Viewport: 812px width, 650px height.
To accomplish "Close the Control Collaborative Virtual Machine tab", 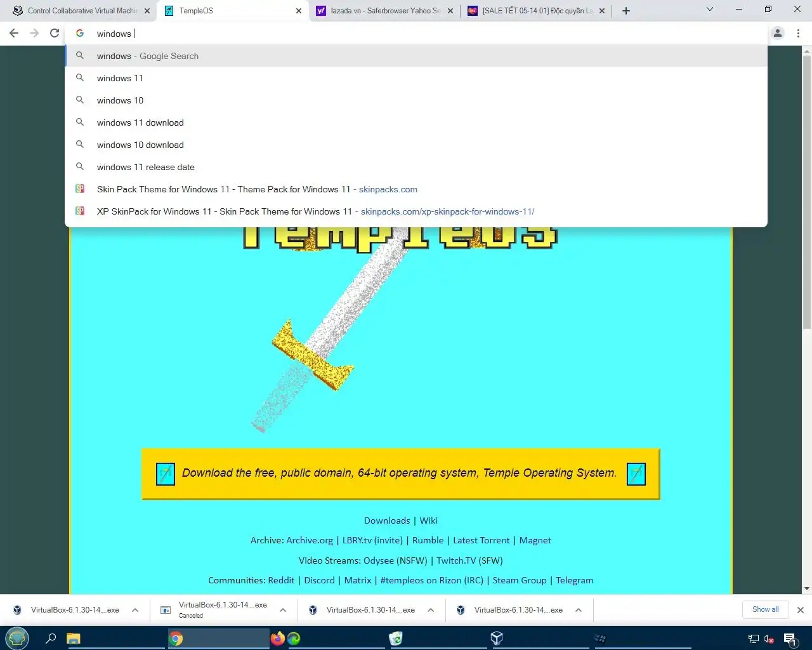I will 147,11.
